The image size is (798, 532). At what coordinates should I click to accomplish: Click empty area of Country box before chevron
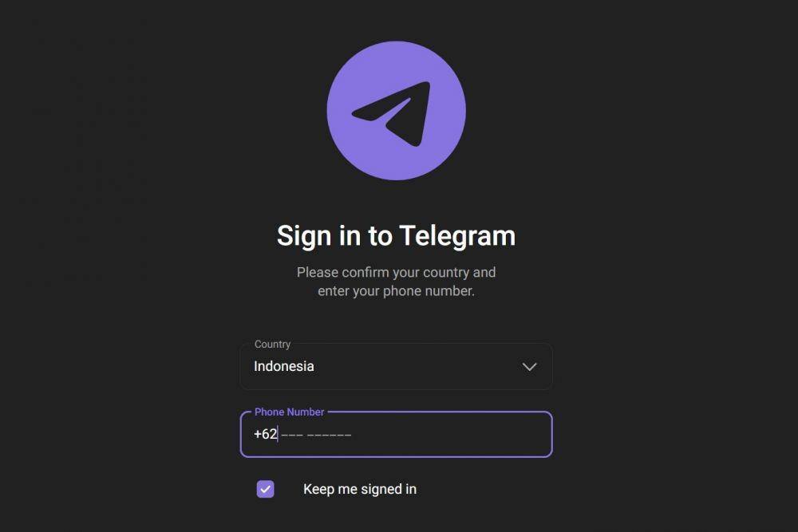click(x=417, y=367)
